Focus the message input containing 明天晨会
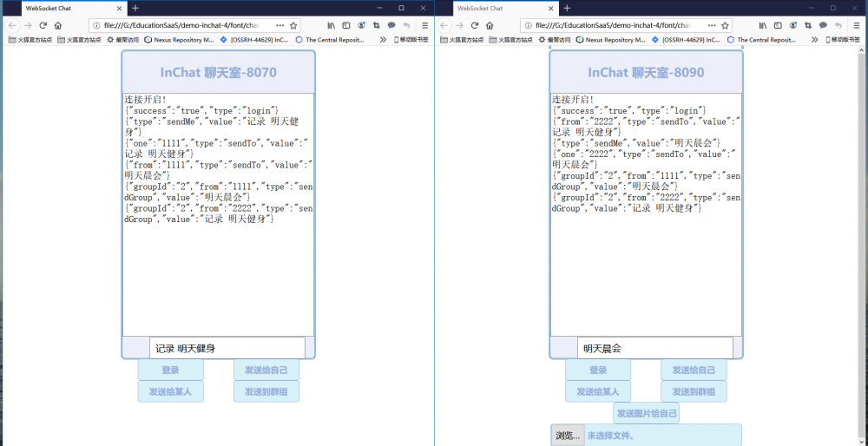This screenshot has height=446, width=868. 654,349
